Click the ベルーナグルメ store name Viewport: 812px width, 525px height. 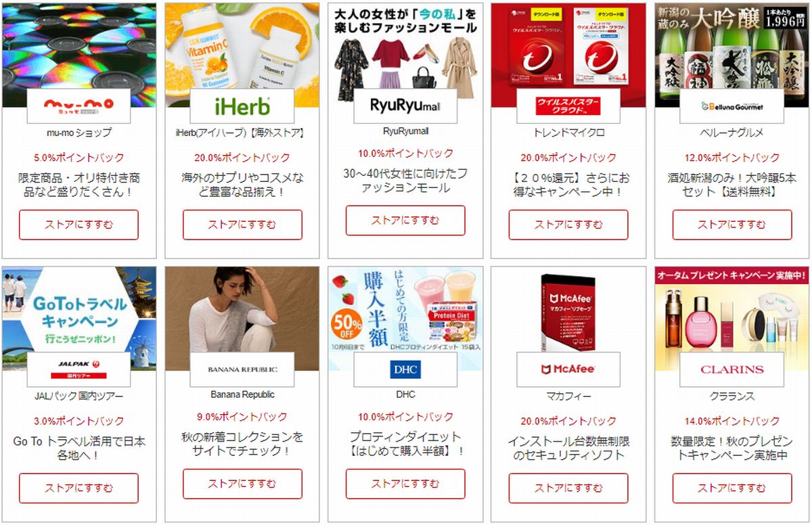click(731, 133)
